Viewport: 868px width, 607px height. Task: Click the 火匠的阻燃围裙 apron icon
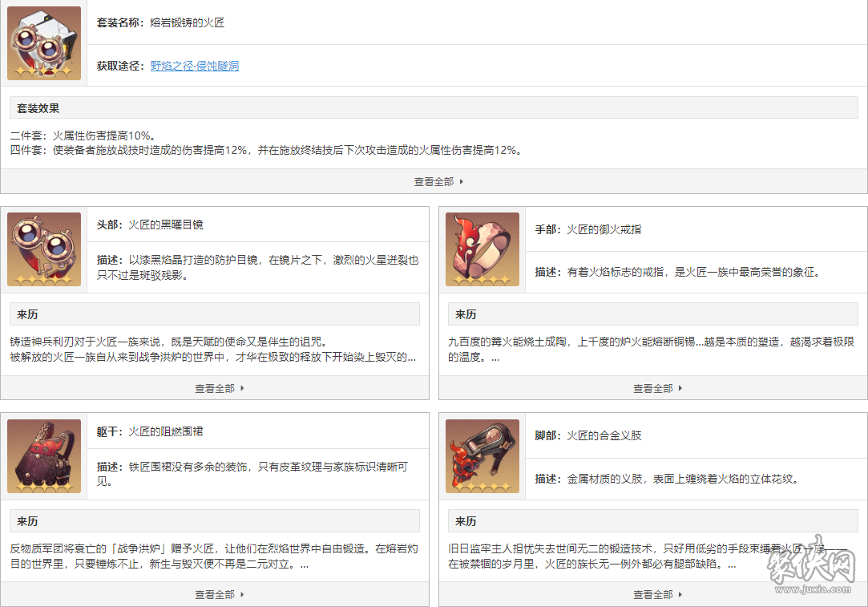coord(44,455)
